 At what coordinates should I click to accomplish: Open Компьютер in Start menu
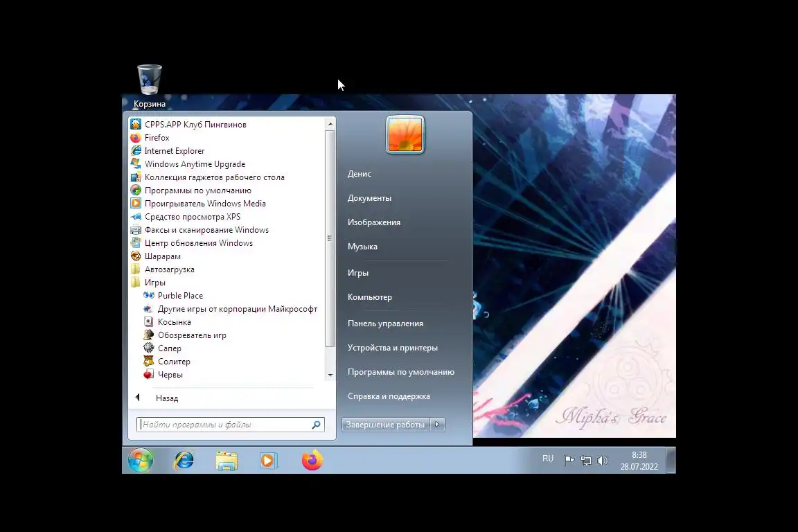369,296
